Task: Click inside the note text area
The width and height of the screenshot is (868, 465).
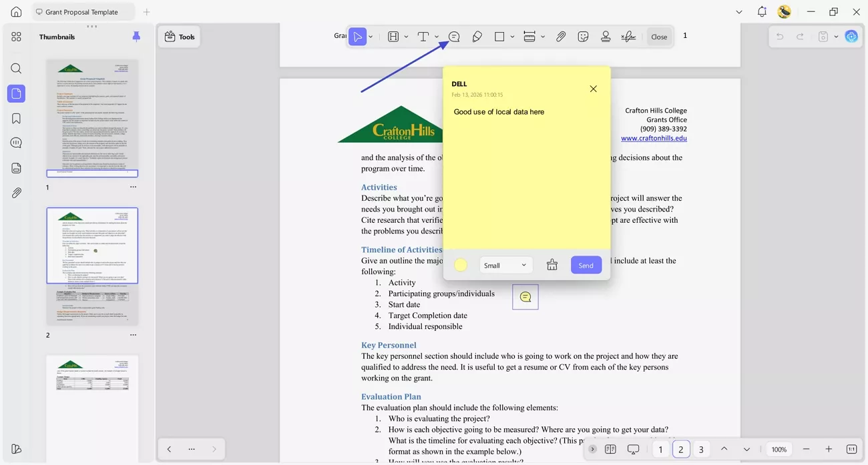Action: point(527,177)
